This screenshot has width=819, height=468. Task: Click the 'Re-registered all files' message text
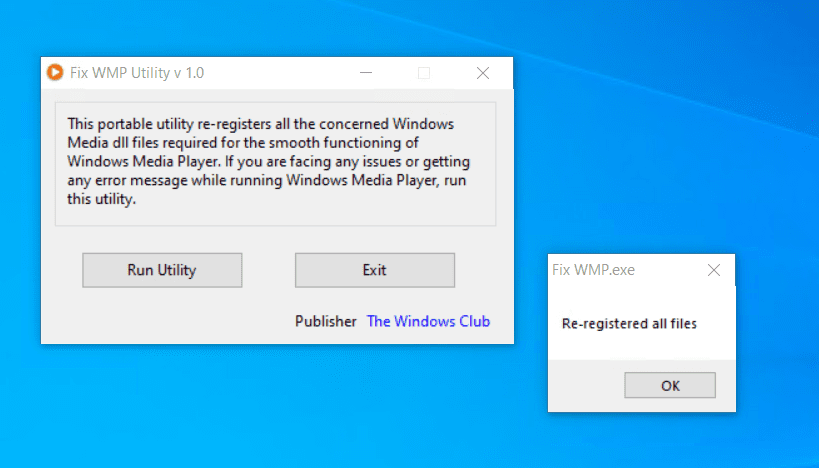point(629,324)
